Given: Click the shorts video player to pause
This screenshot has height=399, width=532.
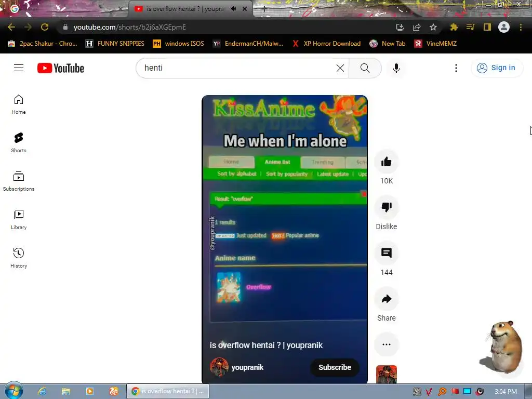Looking at the screenshot, I should pyautogui.click(x=285, y=240).
